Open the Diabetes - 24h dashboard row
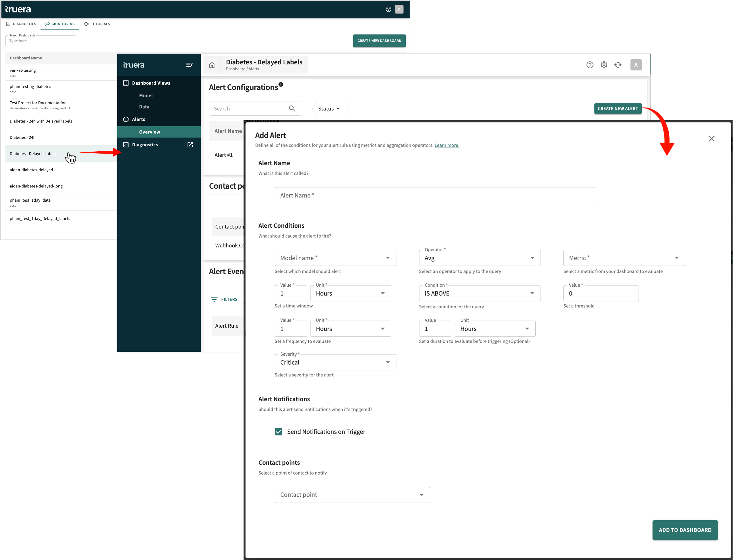 (61, 137)
